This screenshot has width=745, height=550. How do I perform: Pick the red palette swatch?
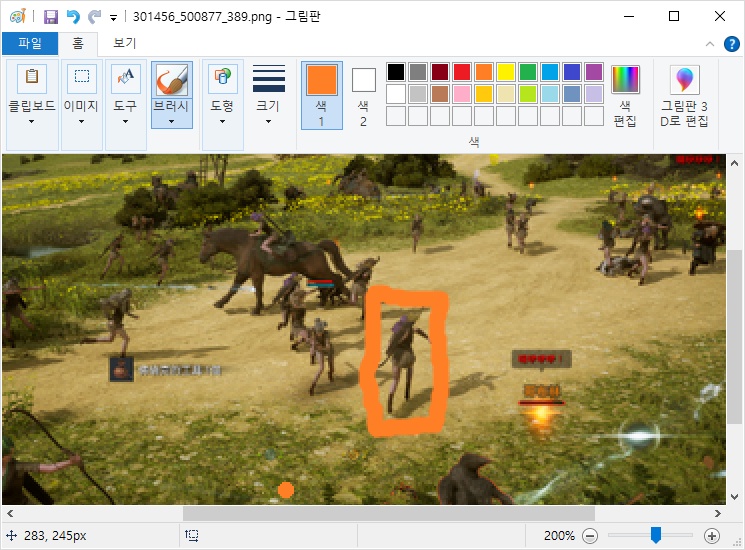click(462, 72)
